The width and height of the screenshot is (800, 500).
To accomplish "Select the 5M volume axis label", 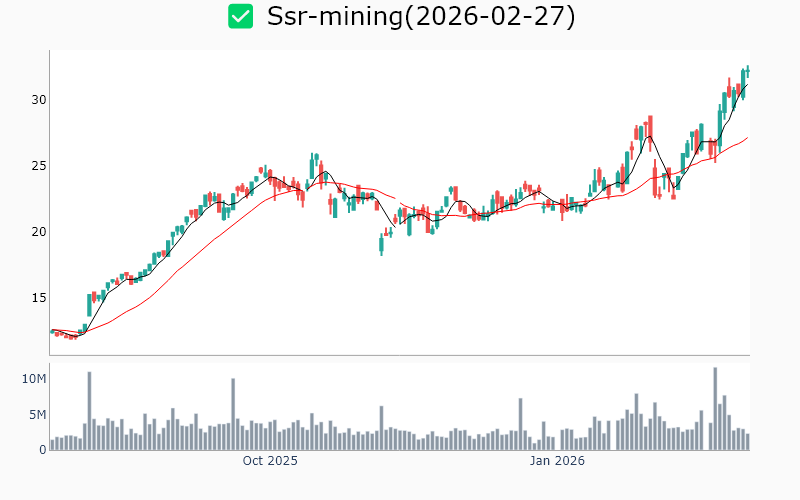I will (38, 415).
